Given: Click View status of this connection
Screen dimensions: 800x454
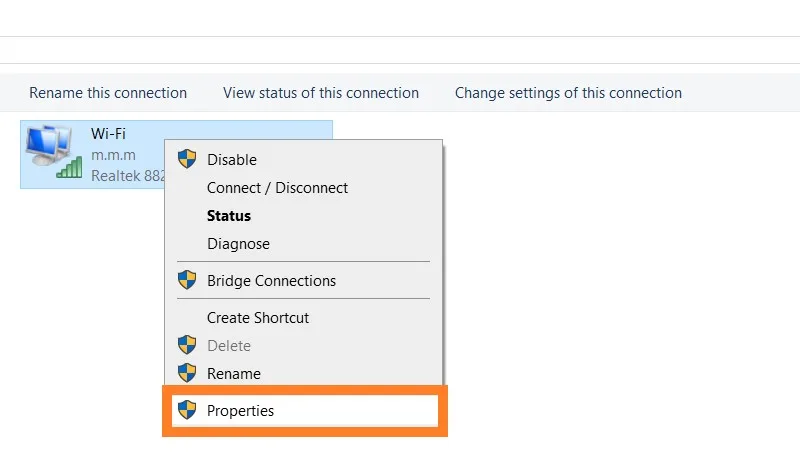Looking at the screenshot, I should click(x=321, y=93).
